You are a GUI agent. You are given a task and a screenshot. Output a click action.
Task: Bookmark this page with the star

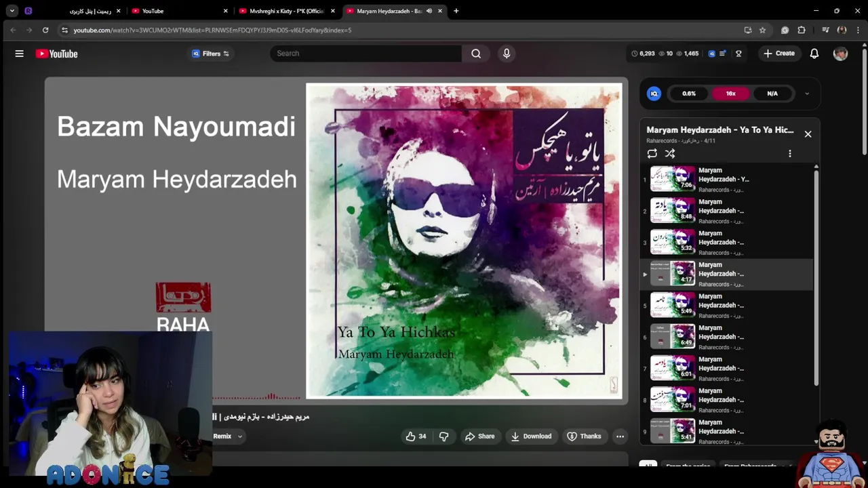[762, 30]
